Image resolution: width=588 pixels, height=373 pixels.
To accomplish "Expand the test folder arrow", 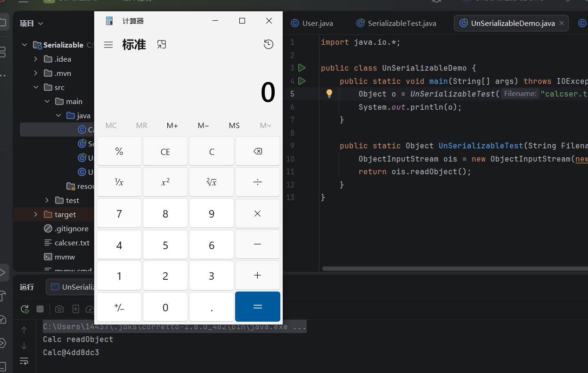I will click(47, 200).
